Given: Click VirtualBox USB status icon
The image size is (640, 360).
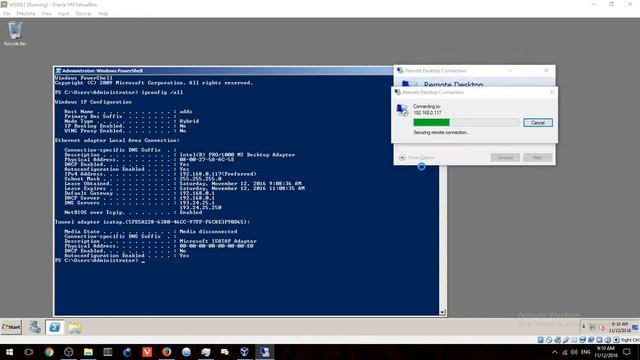Looking at the screenshot, I should click(566, 340).
